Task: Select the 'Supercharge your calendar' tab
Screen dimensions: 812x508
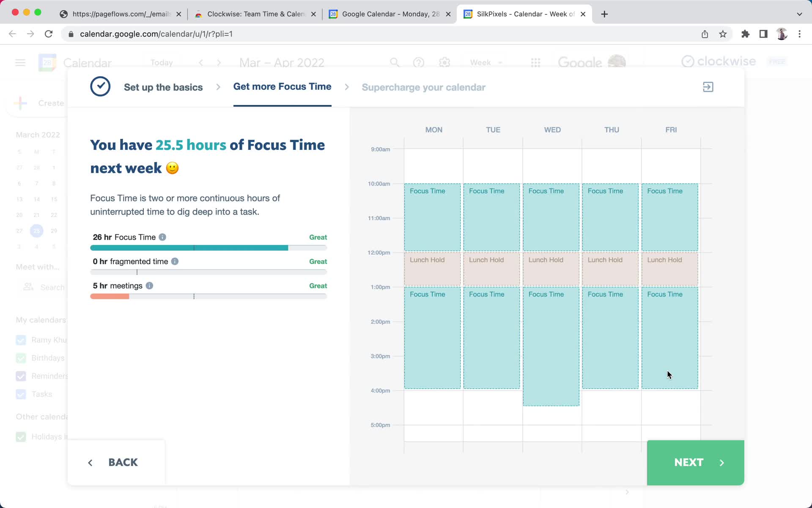Action: (423, 87)
